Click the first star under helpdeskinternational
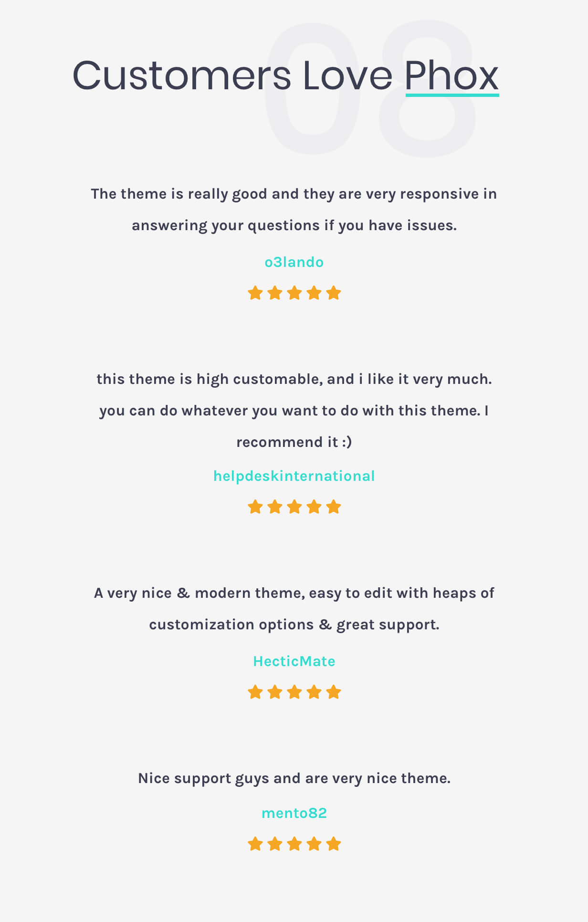The height and width of the screenshot is (922, 588). pyautogui.click(x=255, y=507)
